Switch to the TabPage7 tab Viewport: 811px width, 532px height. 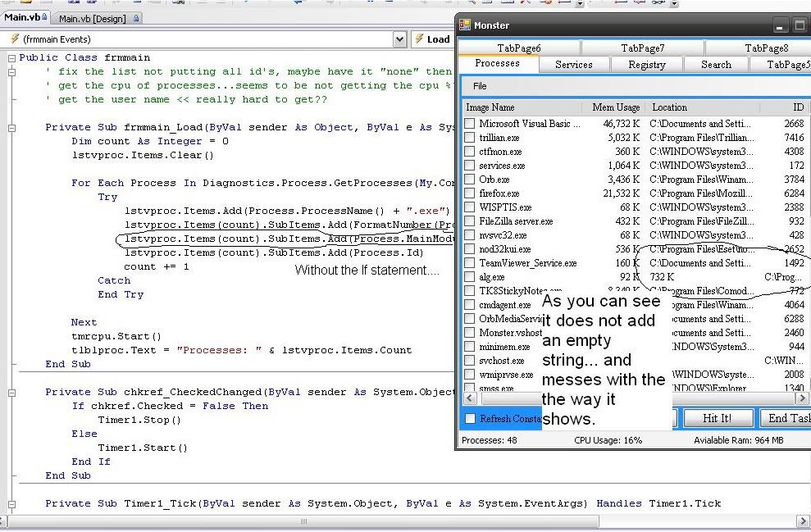click(644, 48)
